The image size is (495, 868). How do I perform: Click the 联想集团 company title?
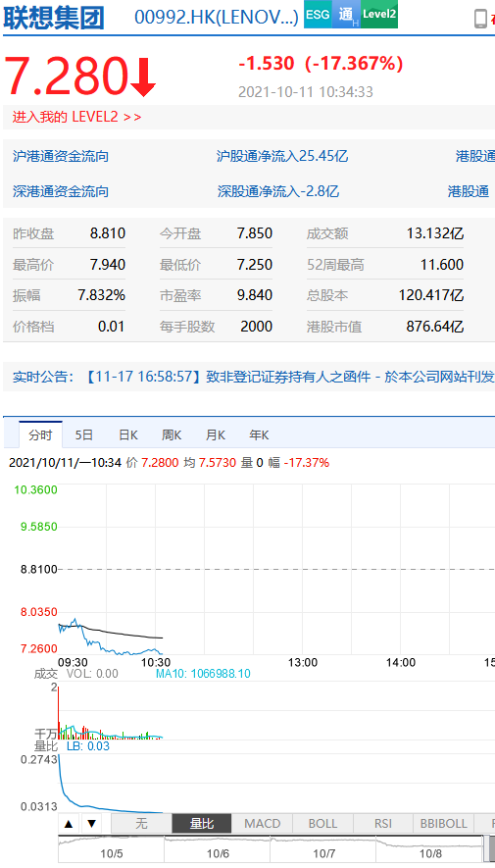(54, 18)
